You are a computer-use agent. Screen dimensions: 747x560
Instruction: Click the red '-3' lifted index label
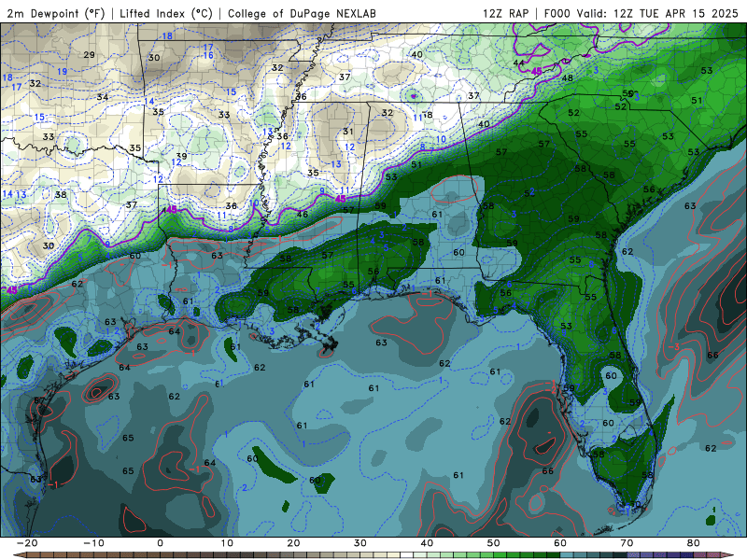[673, 346]
